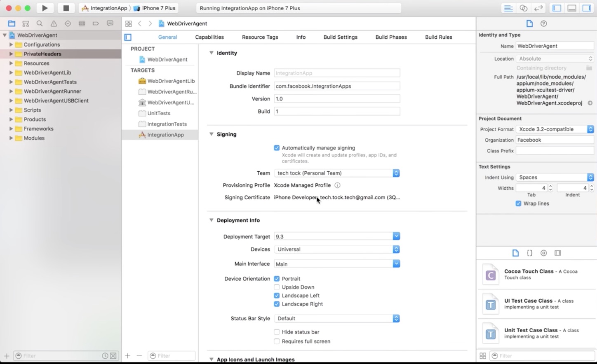Click the Bundle Identifier field
This screenshot has width=597, height=364.
[337, 86]
